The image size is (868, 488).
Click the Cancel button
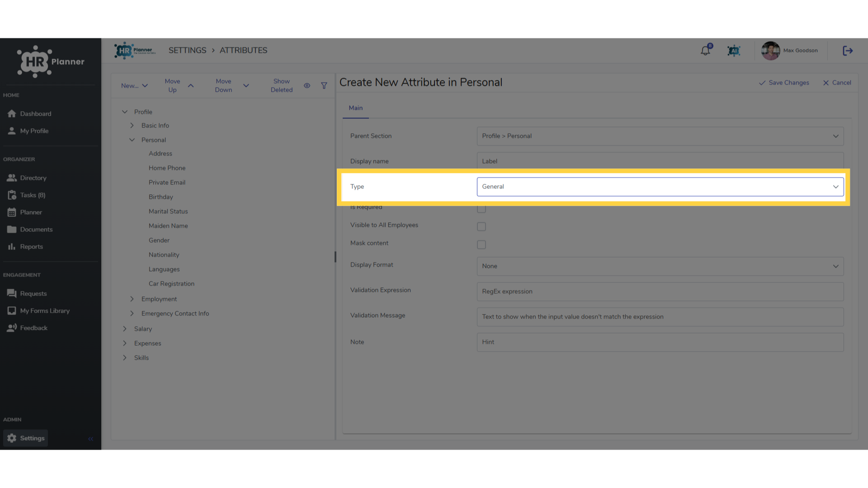click(837, 83)
